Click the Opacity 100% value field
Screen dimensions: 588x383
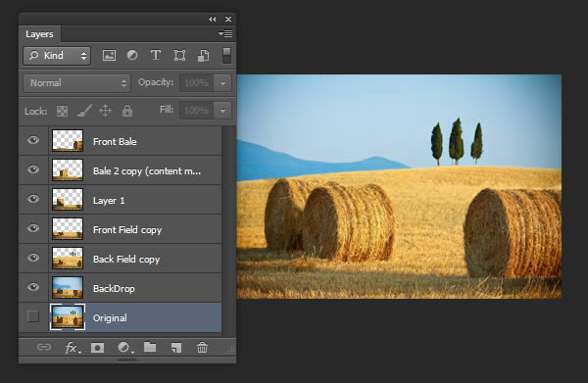[197, 83]
